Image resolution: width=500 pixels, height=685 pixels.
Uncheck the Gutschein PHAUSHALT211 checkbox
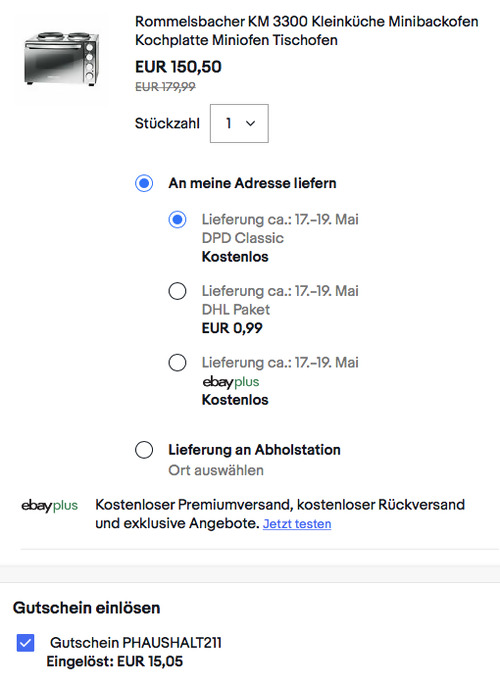point(25,643)
